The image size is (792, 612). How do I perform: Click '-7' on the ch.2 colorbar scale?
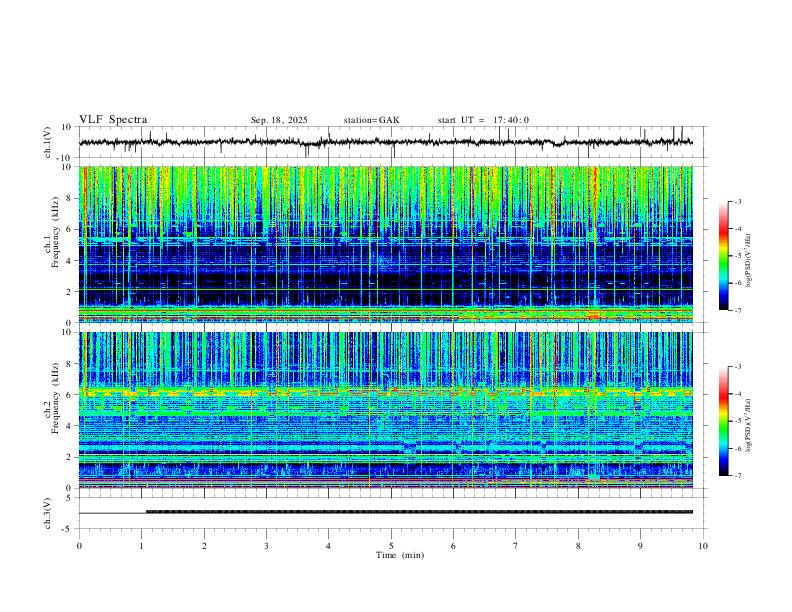coord(737,476)
